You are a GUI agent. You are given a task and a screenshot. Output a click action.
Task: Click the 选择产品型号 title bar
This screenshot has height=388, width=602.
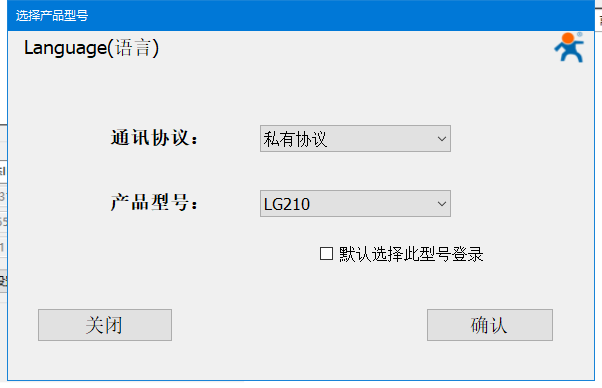(x=301, y=16)
